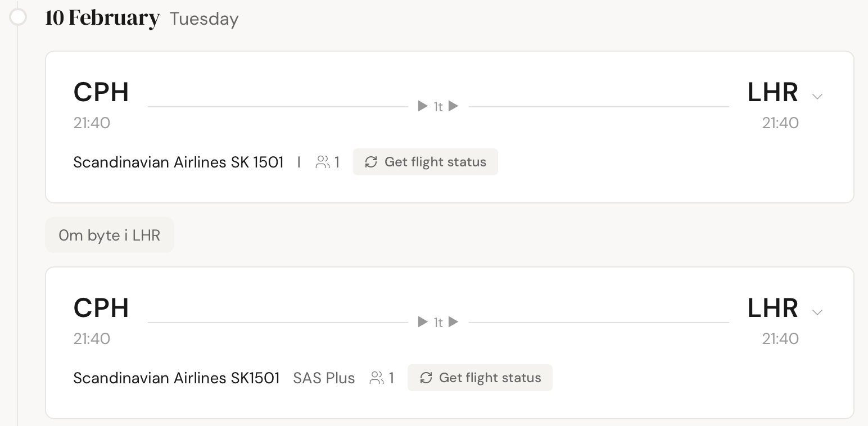Click Get flight status on the SAS Plus flight
The width and height of the screenshot is (868, 426).
click(480, 378)
